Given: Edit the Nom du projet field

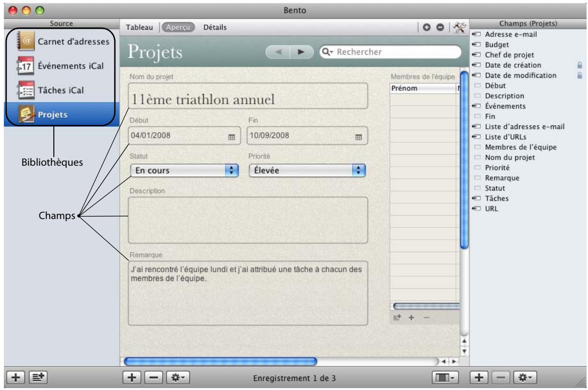Looking at the screenshot, I should [x=248, y=96].
